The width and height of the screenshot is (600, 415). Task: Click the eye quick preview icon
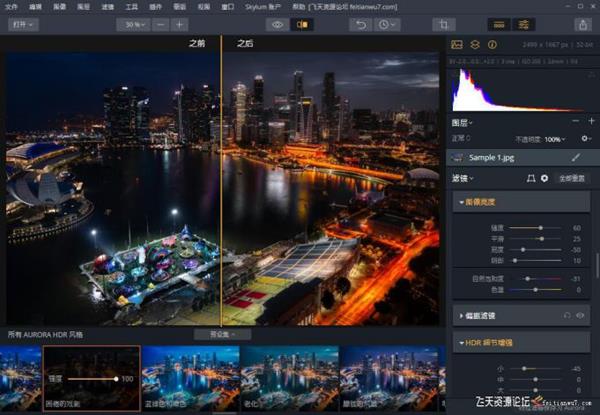pyautogui.click(x=278, y=24)
